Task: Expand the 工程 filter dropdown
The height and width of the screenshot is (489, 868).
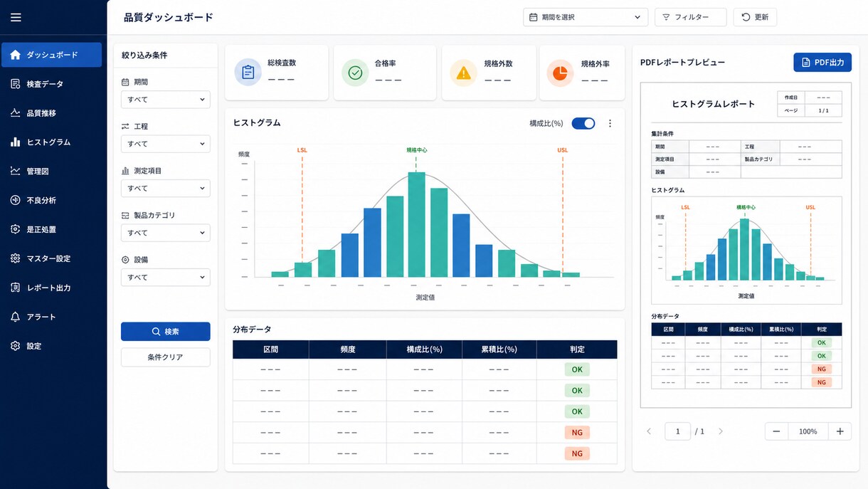Action: tap(165, 144)
